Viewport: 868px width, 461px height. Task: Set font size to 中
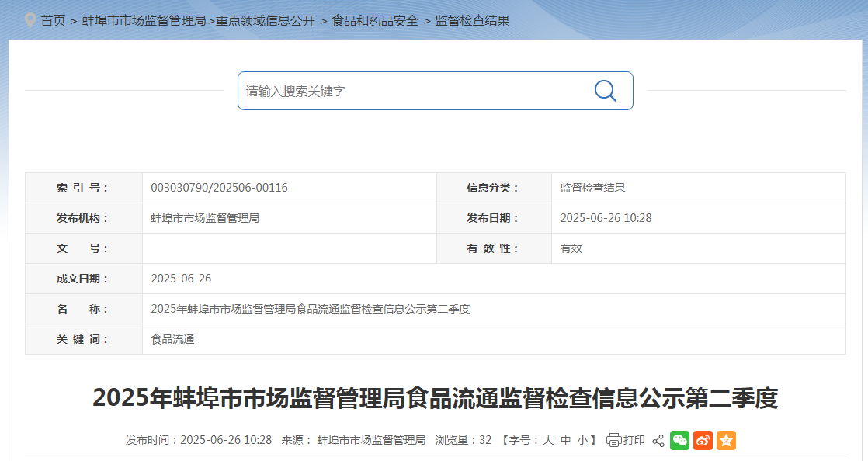[x=566, y=441]
